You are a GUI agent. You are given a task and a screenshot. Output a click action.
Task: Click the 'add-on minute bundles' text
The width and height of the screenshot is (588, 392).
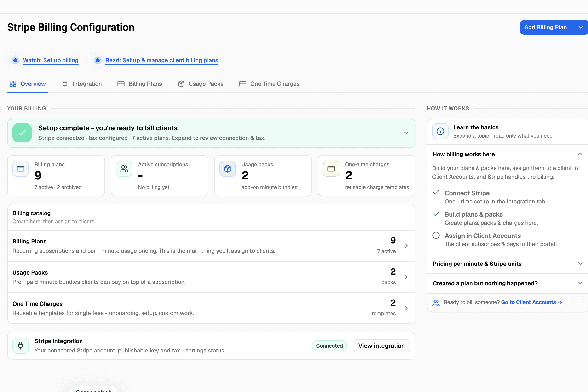point(269,187)
